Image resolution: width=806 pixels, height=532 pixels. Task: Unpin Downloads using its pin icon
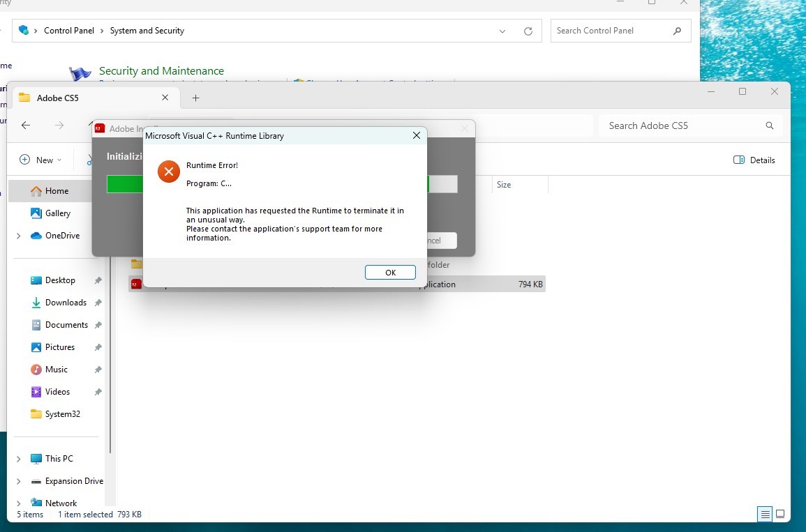pos(98,303)
